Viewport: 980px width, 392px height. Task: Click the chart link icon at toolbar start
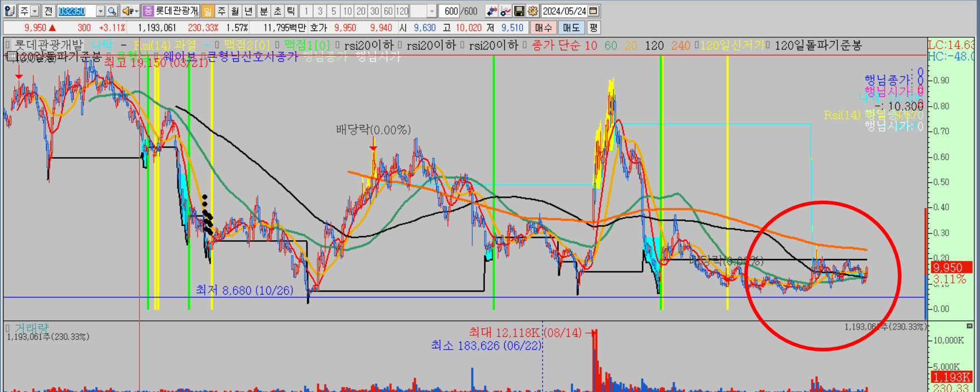pyautogui.click(x=10, y=11)
